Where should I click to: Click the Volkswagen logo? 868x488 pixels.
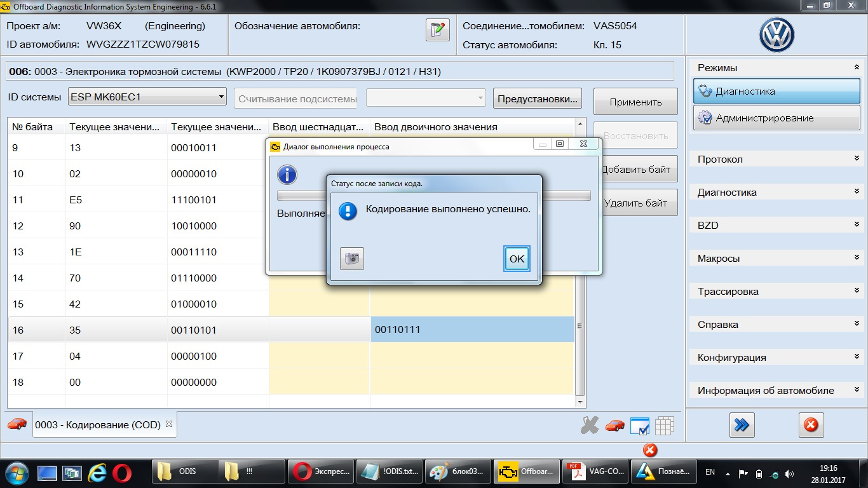[x=776, y=35]
